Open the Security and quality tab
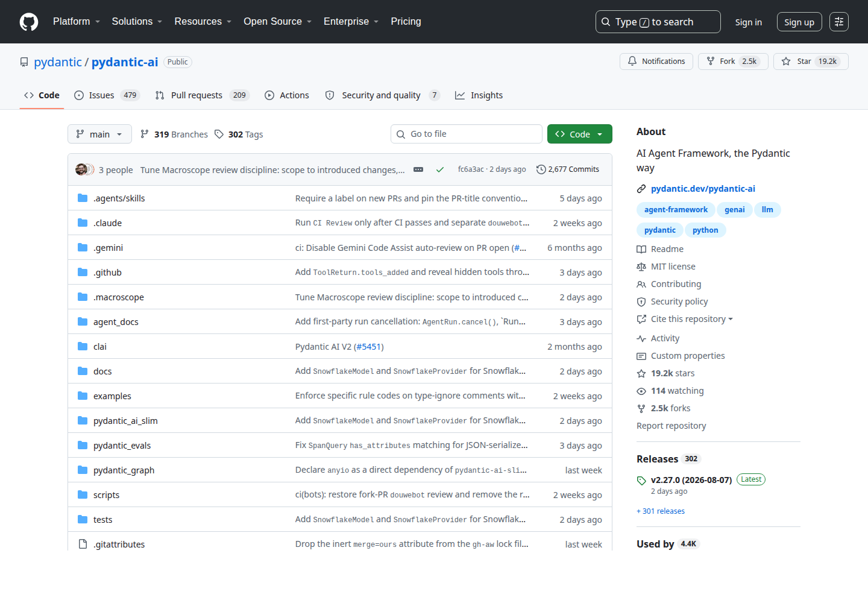The image size is (868, 603). (x=383, y=95)
